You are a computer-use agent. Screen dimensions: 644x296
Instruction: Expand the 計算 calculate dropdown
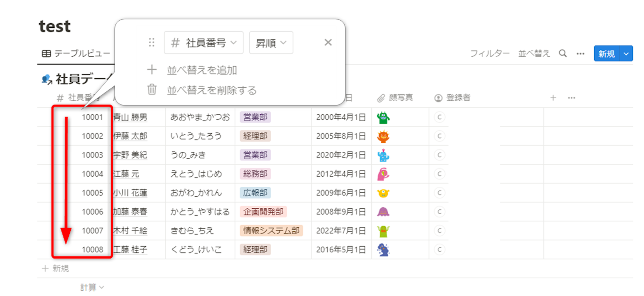92,287
